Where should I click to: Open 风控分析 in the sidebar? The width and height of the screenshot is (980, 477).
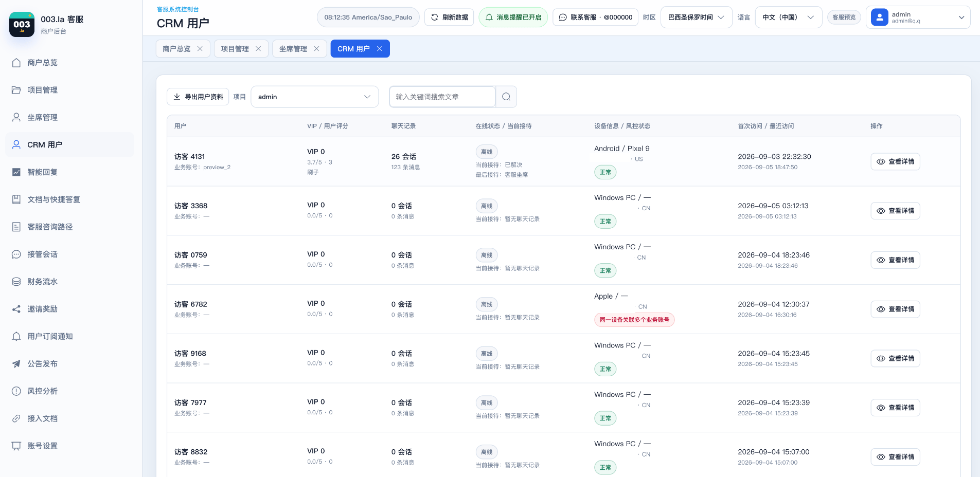(x=69, y=391)
